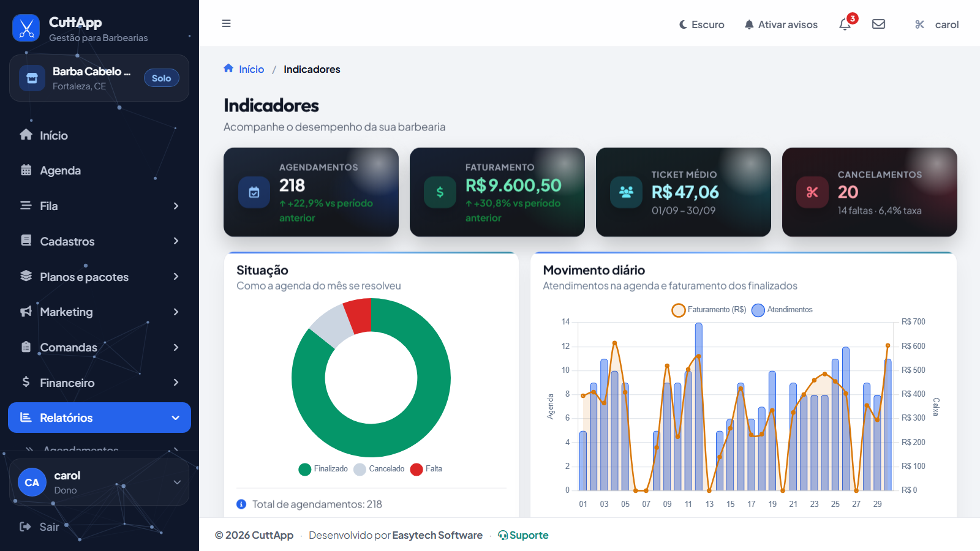Click the Início house icon in sidebar
This screenshot has height=551, width=980.
(x=26, y=135)
